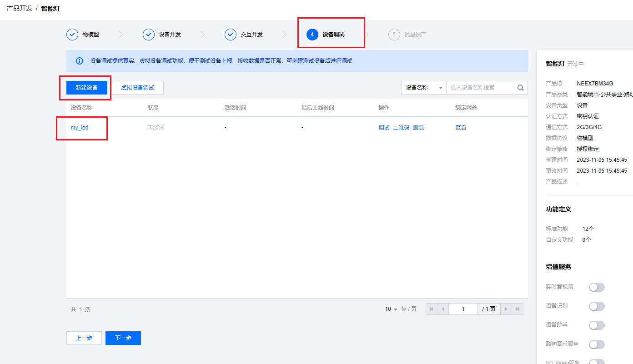Go to last page pagination icon
Screen dimensions: 633x364
point(517,309)
